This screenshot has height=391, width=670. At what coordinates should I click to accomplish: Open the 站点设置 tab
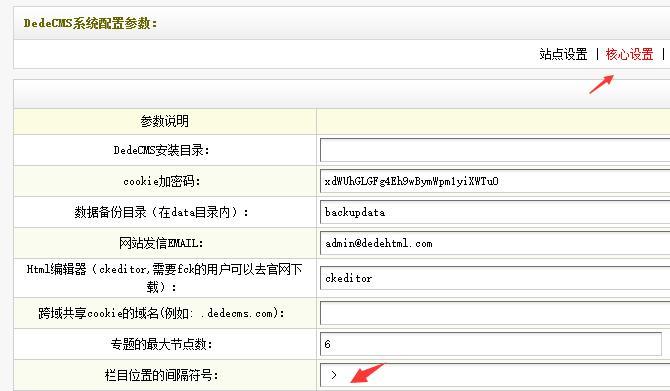click(563, 54)
